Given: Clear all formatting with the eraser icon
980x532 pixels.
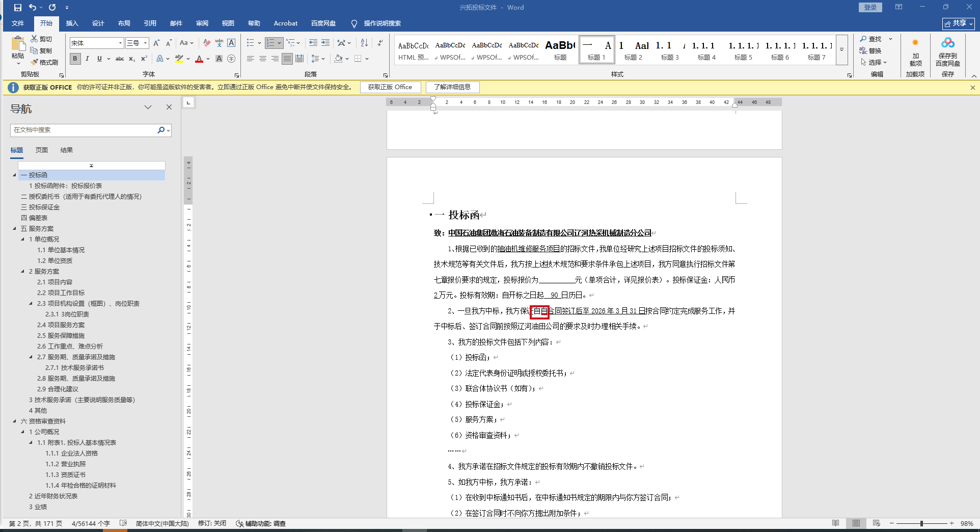Looking at the screenshot, I should [206, 43].
